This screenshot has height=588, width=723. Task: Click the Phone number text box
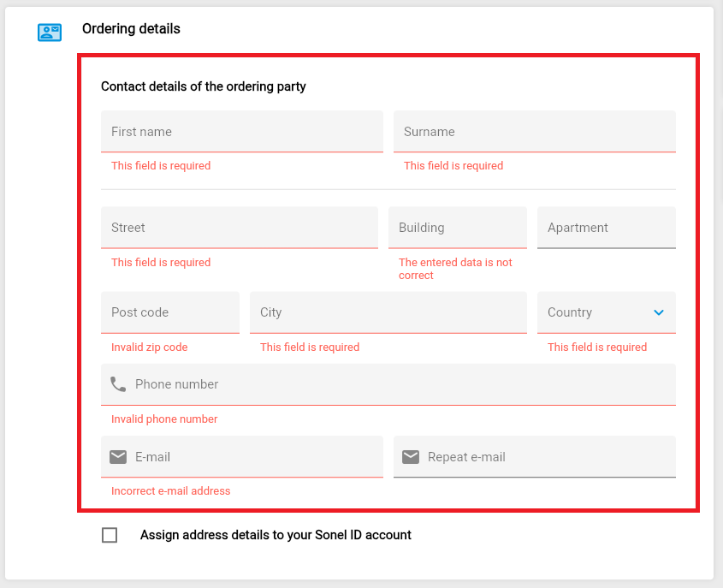click(402, 384)
